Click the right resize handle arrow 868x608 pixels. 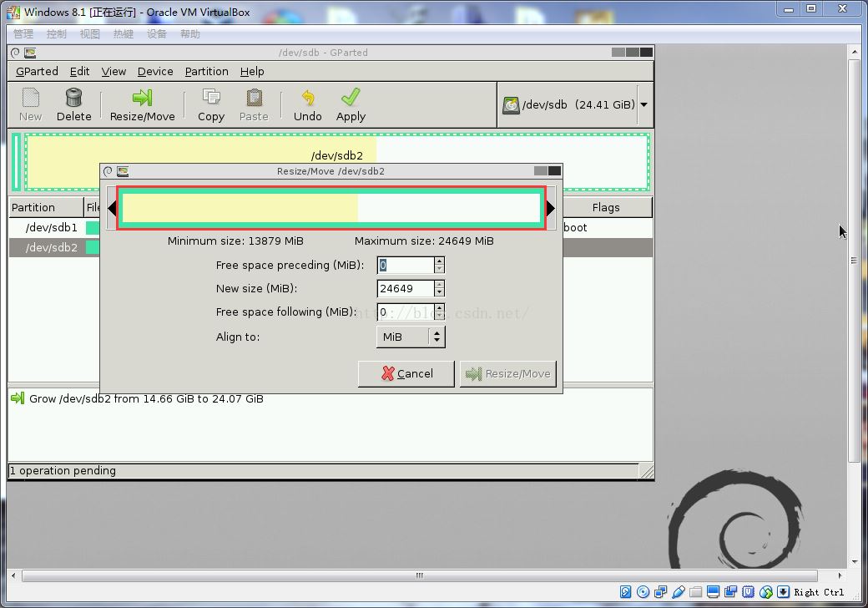click(551, 208)
